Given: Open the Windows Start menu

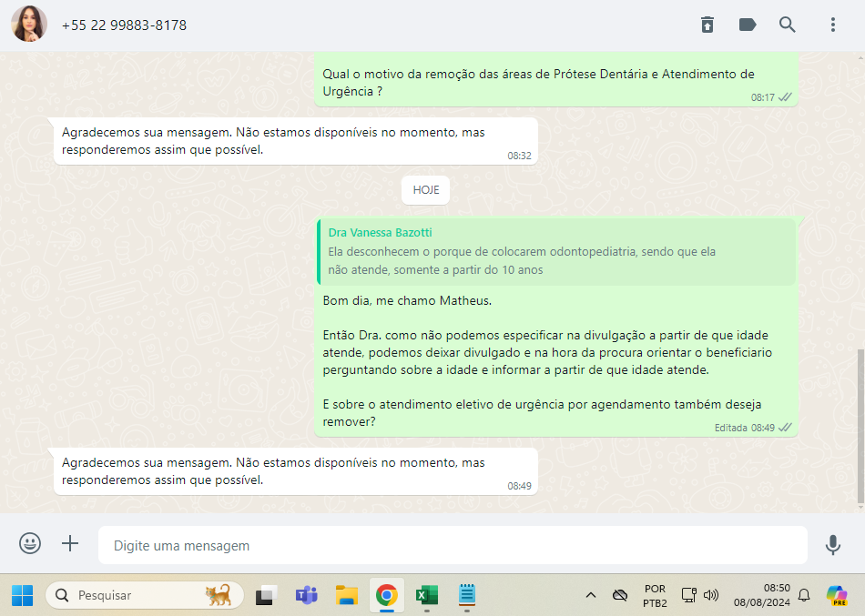Looking at the screenshot, I should point(22,595).
